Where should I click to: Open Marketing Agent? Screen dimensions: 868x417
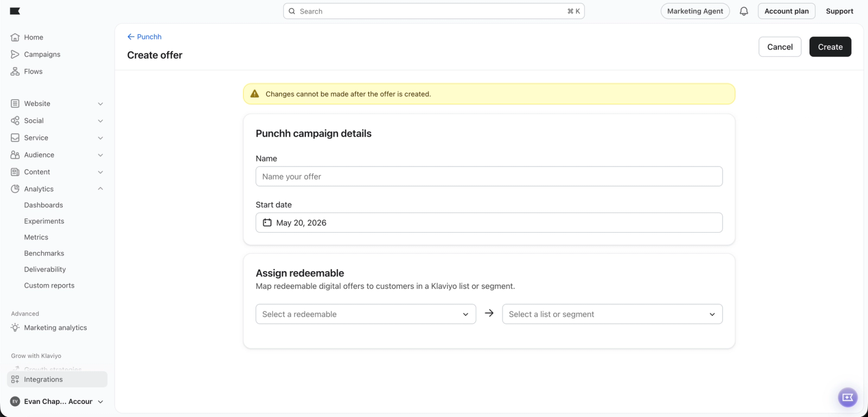click(695, 11)
